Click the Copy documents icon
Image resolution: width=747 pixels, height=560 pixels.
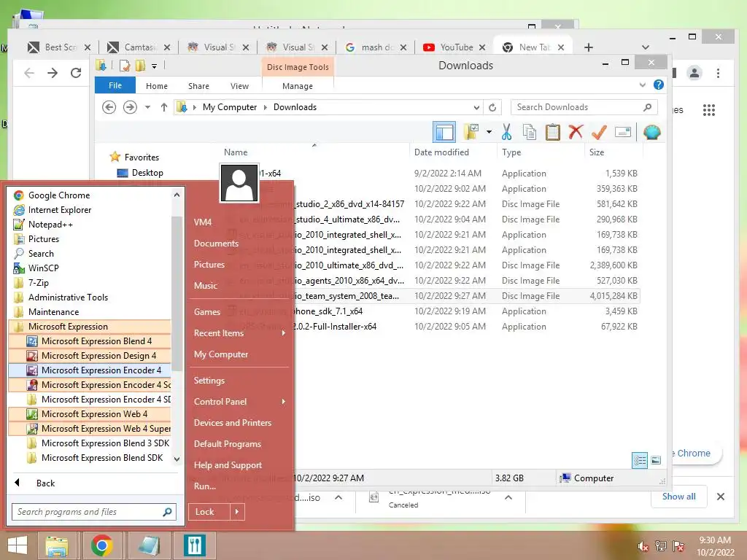pos(530,132)
